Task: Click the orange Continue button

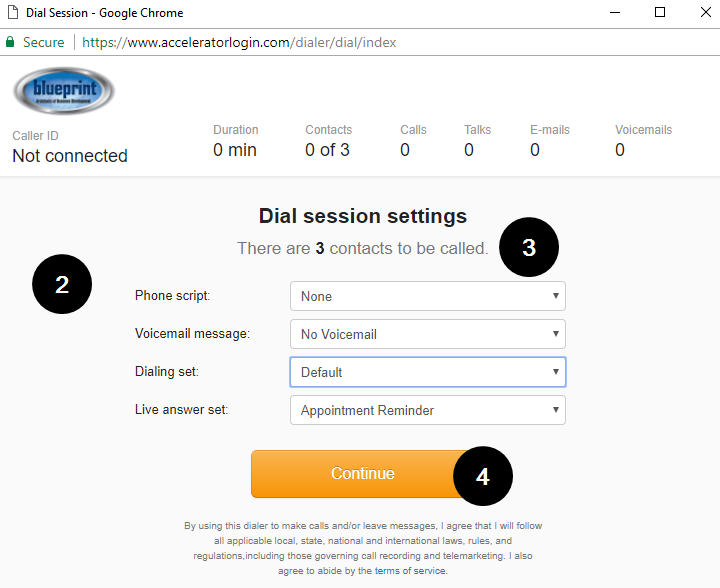Action: (363, 474)
